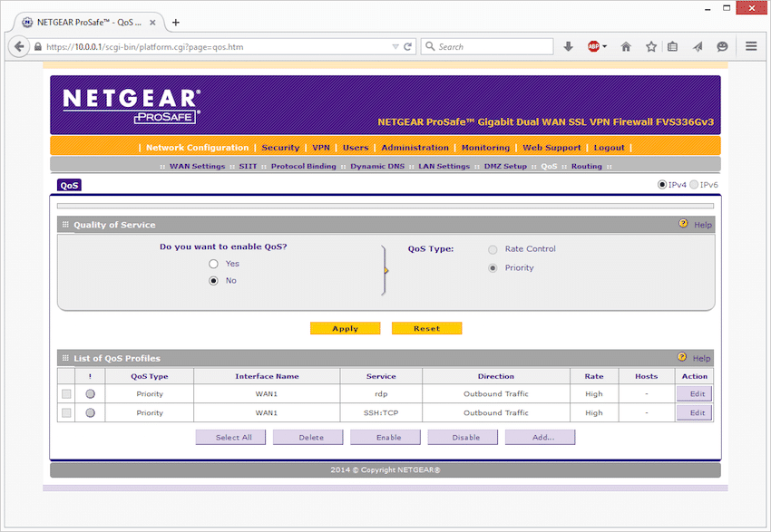Reload the page with refresh icon
This screenshot has height=532, width=771.
[x=407, y=46]
